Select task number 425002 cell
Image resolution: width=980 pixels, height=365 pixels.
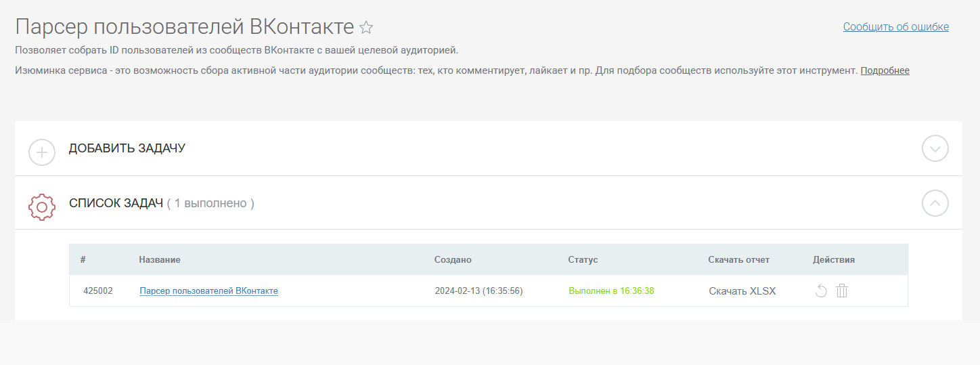click(98, 291)
